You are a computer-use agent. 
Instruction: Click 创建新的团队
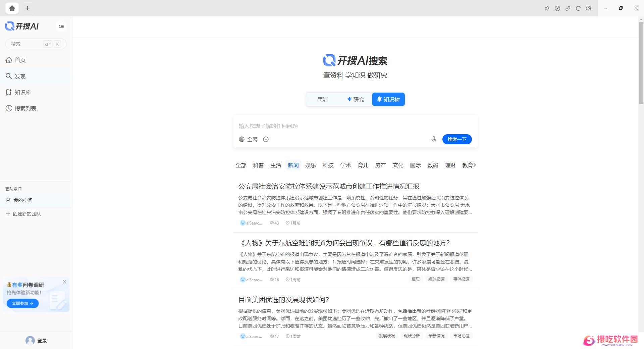pos(23,214)
